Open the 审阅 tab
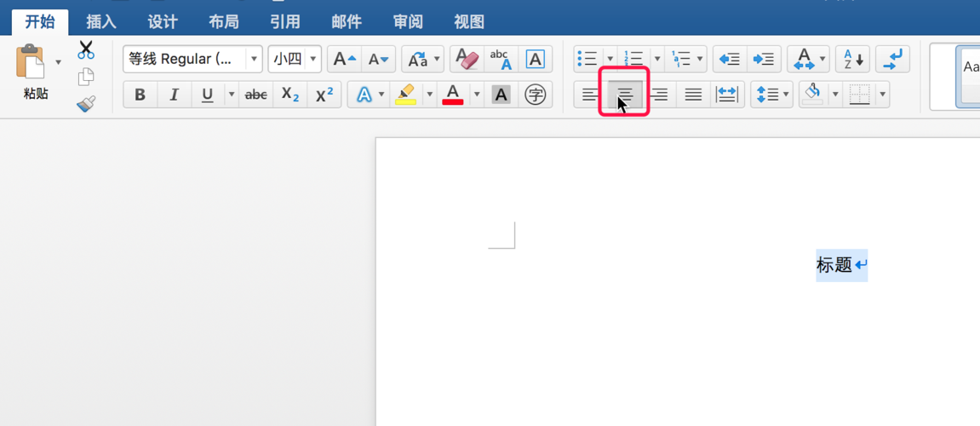The width and height of the screenshot is (980, 426). (x=408, y=22)
